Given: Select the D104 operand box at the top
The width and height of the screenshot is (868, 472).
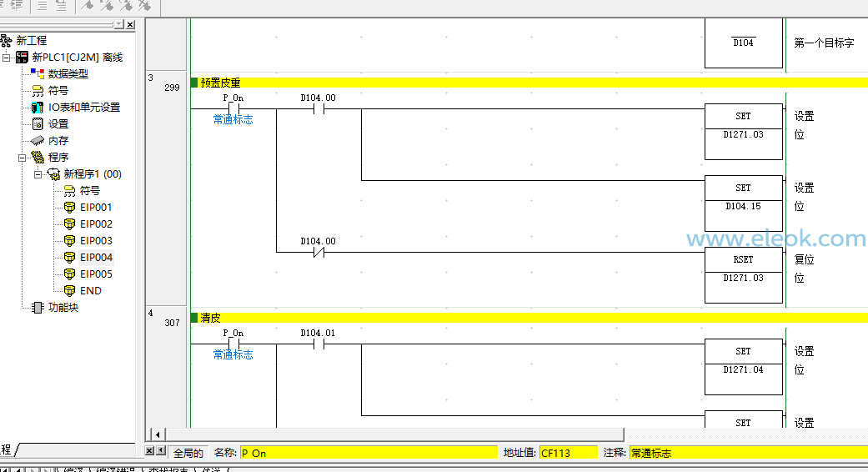Looking at the screenshot, I should point(744,43).
